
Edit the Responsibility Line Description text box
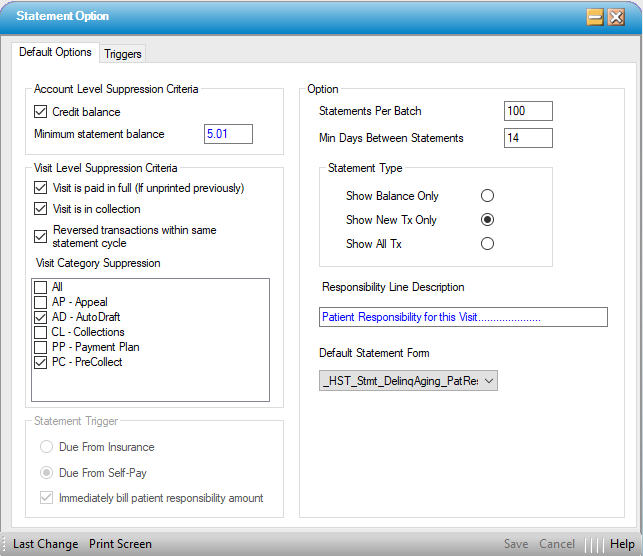[x=463, y=317]
